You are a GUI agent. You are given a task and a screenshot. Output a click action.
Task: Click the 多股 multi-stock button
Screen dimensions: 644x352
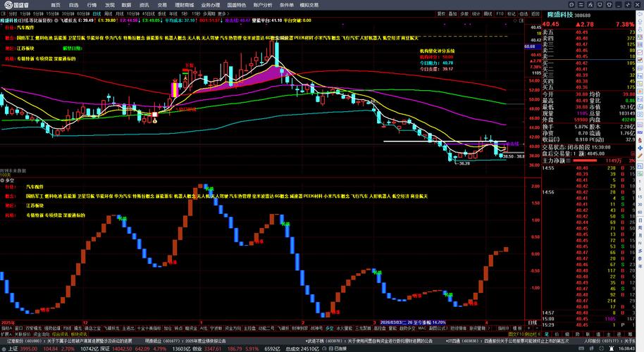point(464,13)
